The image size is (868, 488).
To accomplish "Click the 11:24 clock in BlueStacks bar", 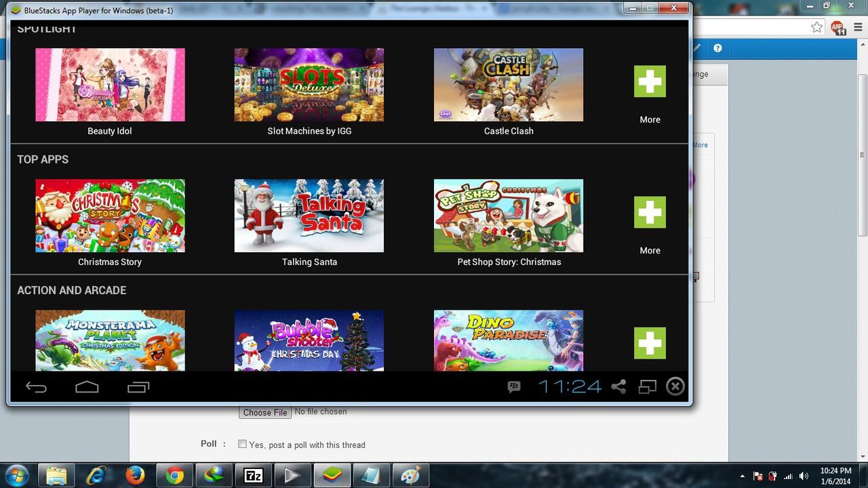I will pyautogui.click(x=570, y=386).
